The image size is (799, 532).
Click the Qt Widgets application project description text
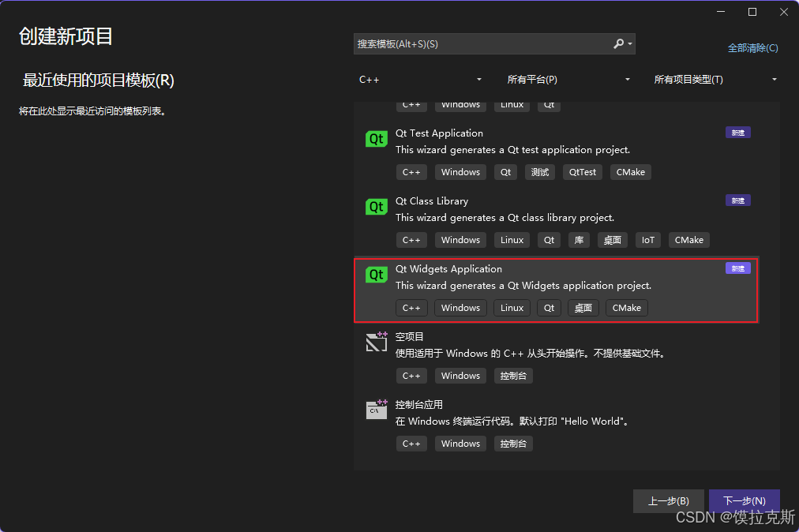point(523,286)
